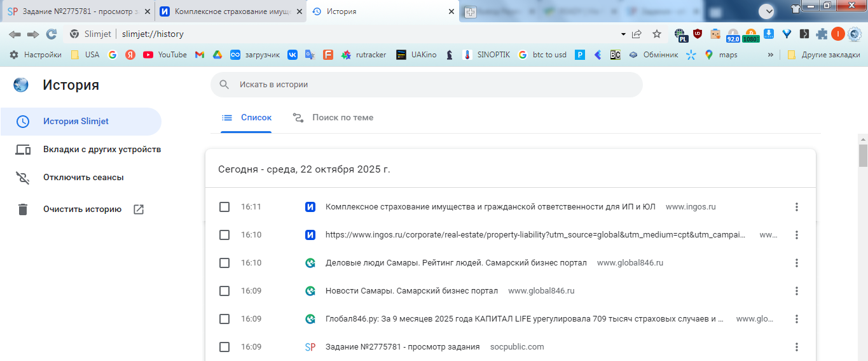Open Деловые люди Самары history link
Screen dimensions: 868x361
point(456,263)
